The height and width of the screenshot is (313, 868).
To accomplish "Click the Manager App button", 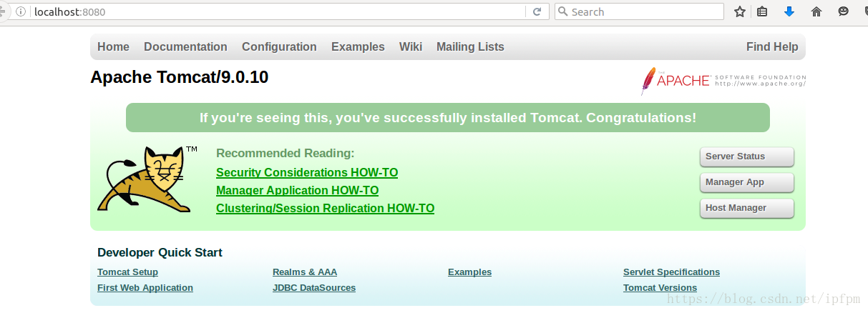I will (747, 182).
